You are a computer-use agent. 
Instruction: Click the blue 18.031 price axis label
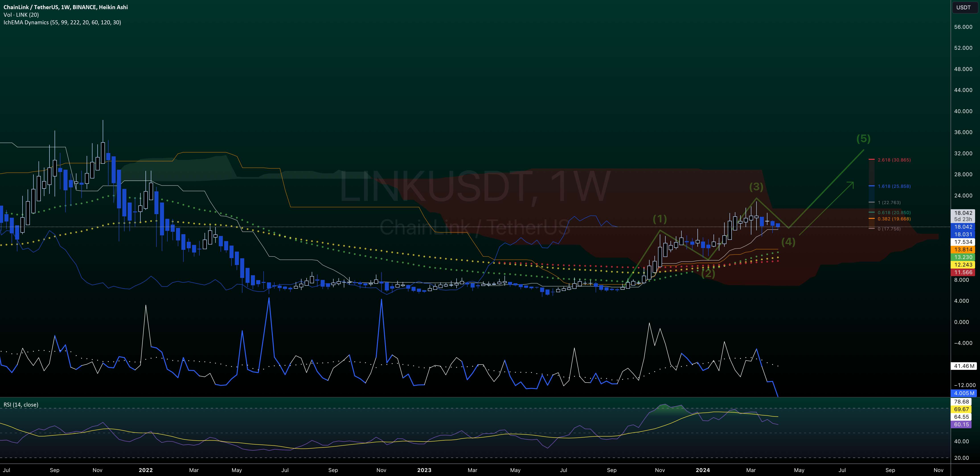pyautogui.click(x=963, y=235)
